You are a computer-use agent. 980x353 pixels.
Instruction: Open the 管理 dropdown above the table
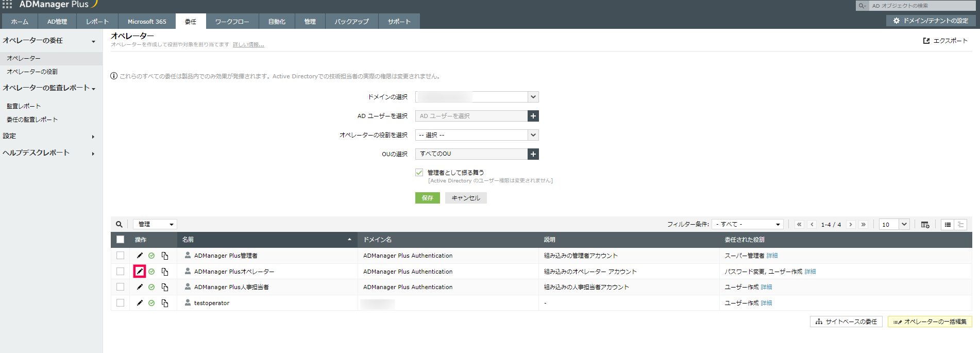(155, 224)
